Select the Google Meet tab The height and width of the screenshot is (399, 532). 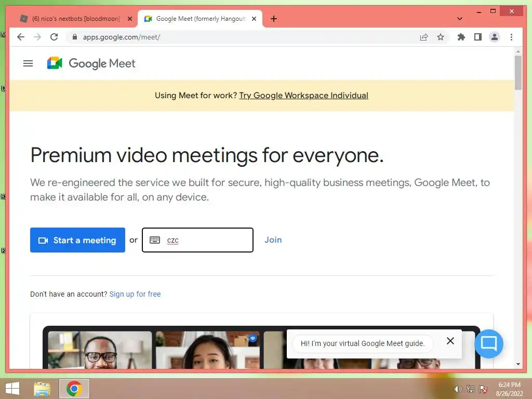coord(200,19)
